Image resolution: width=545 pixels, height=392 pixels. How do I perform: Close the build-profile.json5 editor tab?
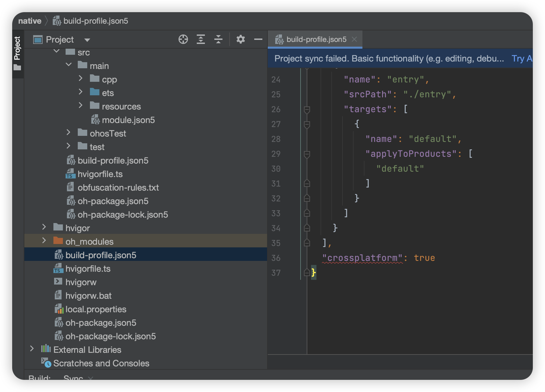[354, 39]
